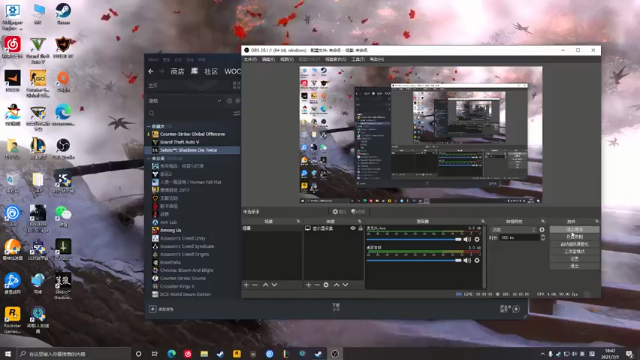Open the Help menu in OBS
The width and height of the screenshot is (640, 360).
[377, 60]
